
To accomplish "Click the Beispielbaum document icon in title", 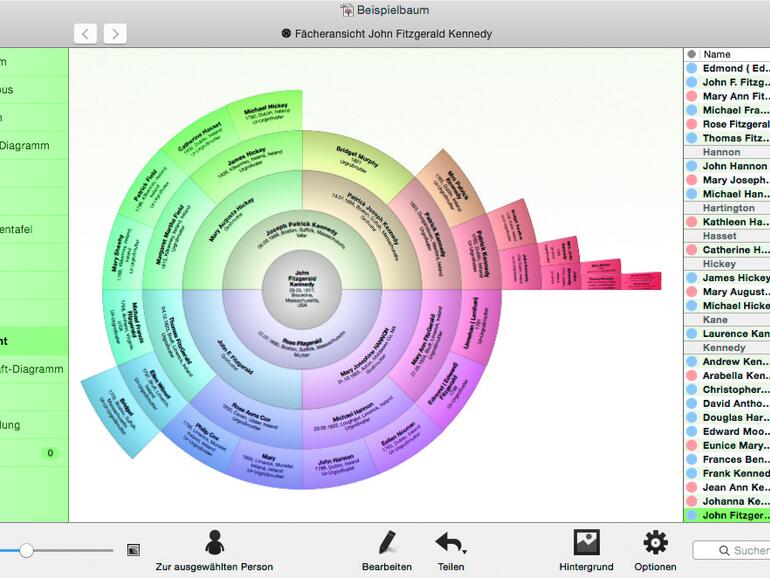I will click(x=347, y=10).
